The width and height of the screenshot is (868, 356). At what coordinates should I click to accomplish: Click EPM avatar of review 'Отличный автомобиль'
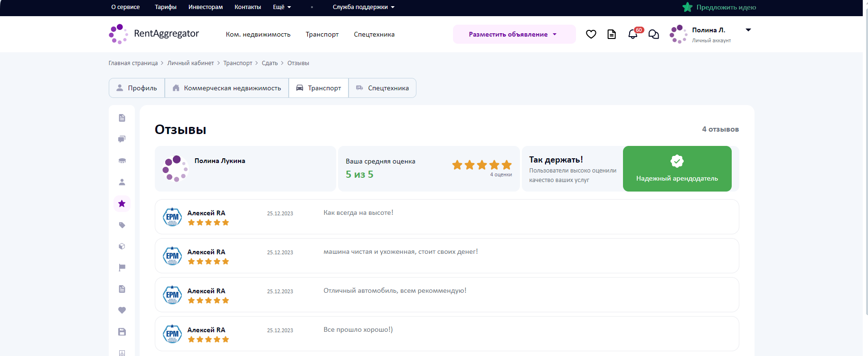pos(172,295)
